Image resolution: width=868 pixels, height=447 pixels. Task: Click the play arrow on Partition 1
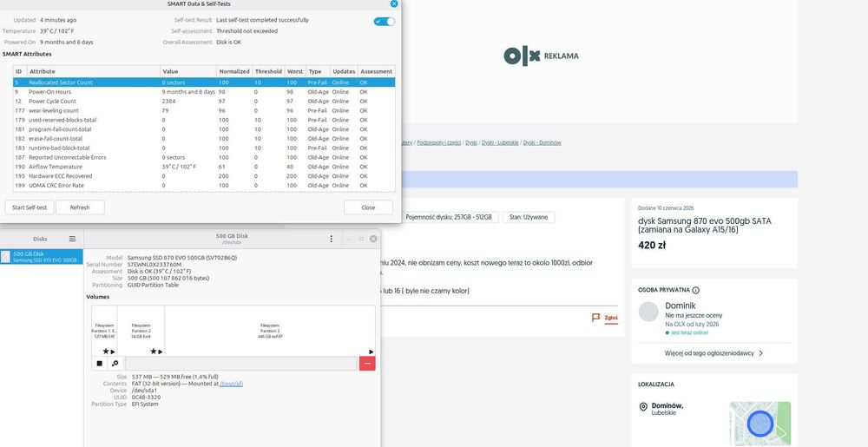coord(113,352)
